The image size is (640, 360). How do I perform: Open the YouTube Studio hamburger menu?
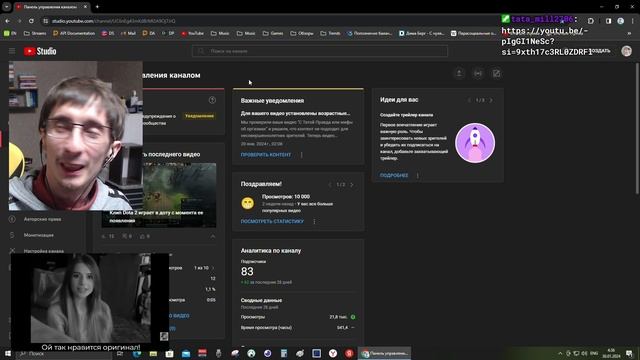pos(12,51)
